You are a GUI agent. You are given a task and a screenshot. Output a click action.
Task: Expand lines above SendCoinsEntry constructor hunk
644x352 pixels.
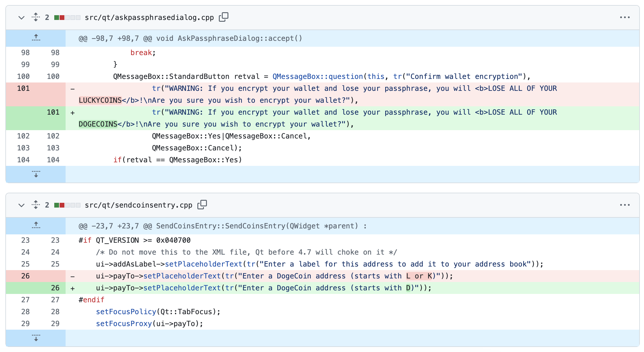pos(36,226)
